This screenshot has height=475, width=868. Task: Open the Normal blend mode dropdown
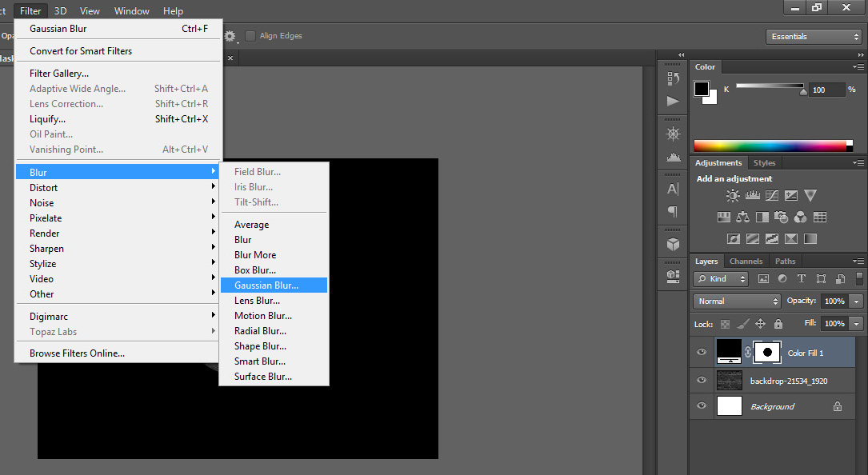click(737, 301)
